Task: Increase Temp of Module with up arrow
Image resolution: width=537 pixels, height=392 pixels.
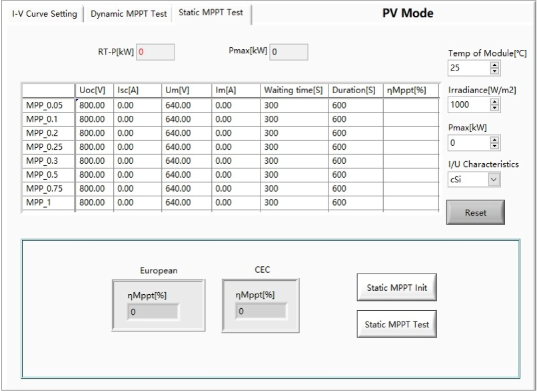Action: pos(494,64)
